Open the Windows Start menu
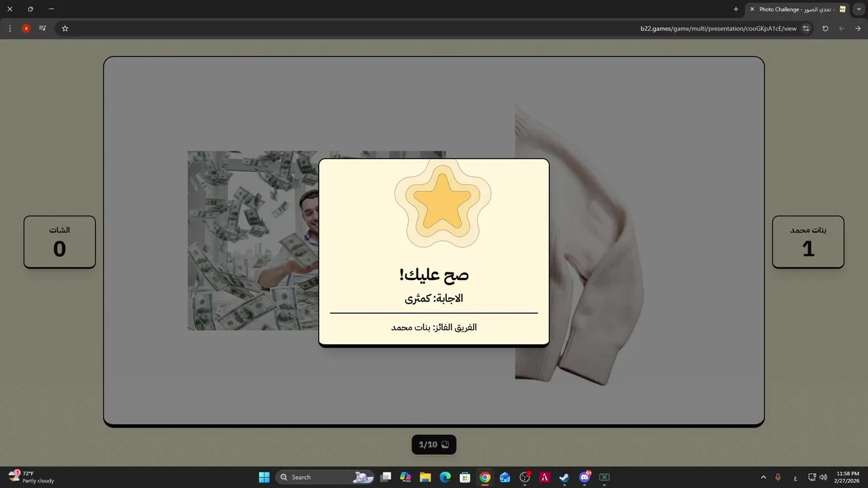 pyautogui.click(x=264, y=477)
